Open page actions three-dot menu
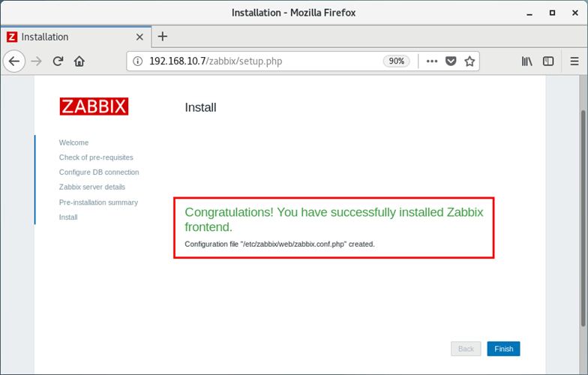This screenshot has width=588, height=375. pyautogui.click(x=432, y=61)
